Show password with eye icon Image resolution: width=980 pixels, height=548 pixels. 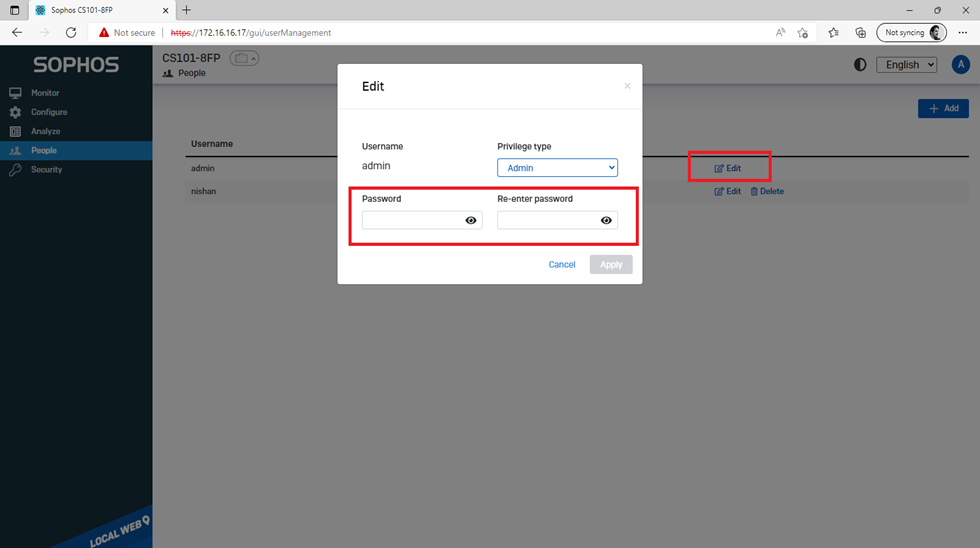(x=471, y=220)
